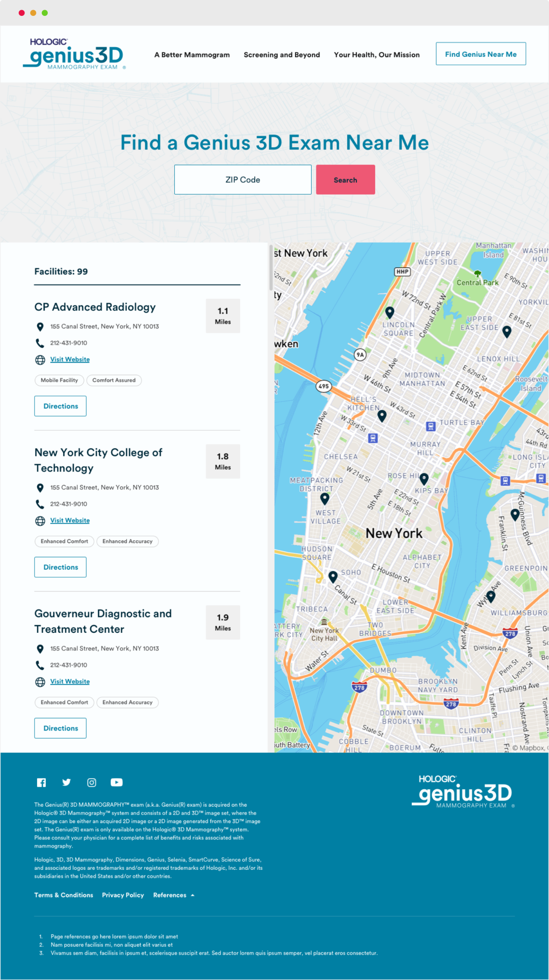
Task: Click the map pin in SoHo
Action: [x=333, y=576]
